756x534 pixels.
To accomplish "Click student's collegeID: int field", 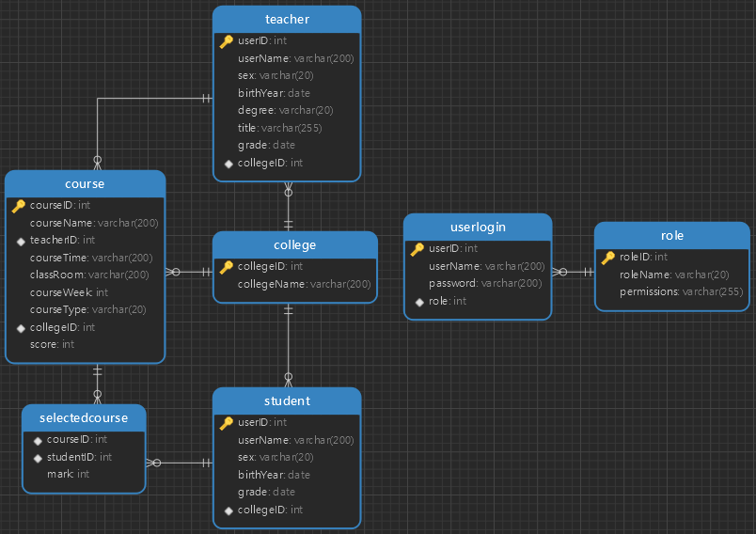I will pyautogui.click(x=270, y=510).
